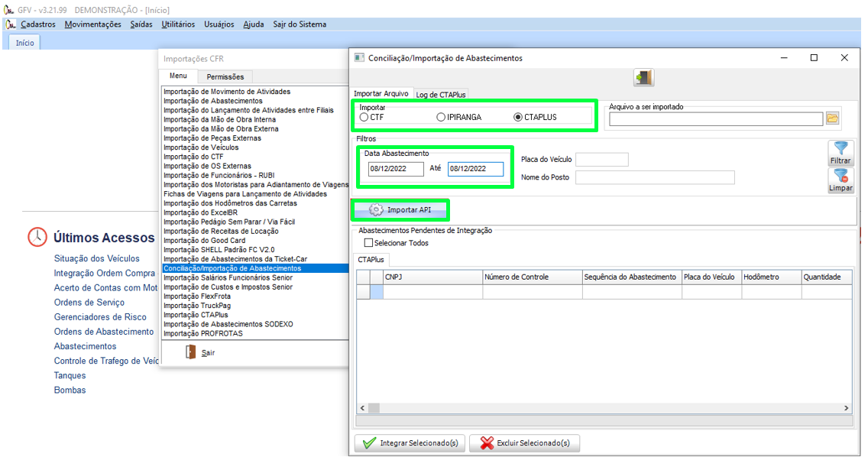The height and width of the screenshot is (470, 868).
Task: Click the grid horizontal scrollbar left arrow
Action: (363, 408)
